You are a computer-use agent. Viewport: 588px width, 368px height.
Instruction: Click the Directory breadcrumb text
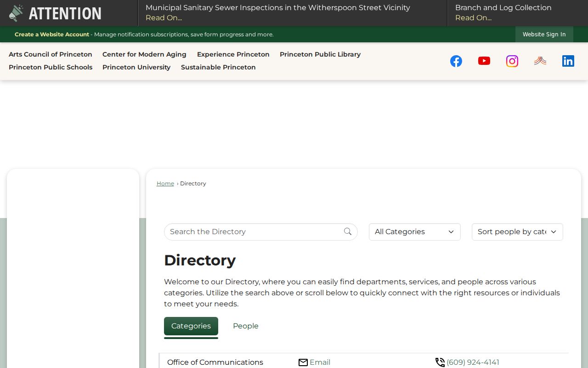click(x=193, y=184)
